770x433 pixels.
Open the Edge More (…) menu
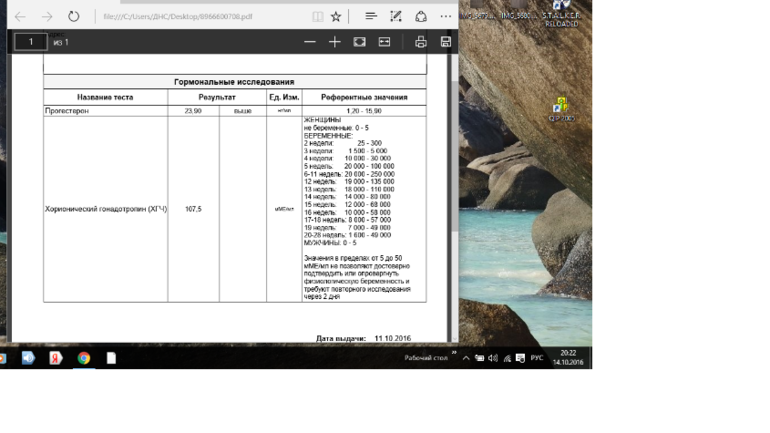click(446, 17)
